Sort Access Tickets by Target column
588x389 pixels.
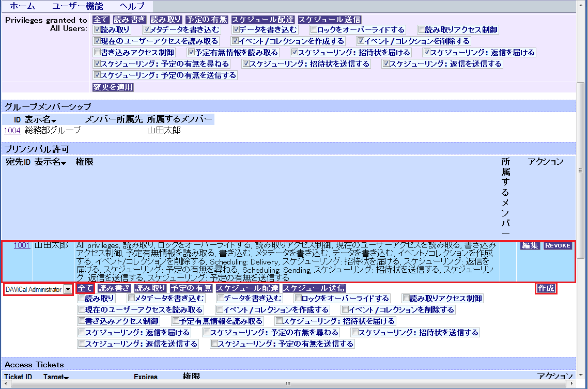coord(66,378)
